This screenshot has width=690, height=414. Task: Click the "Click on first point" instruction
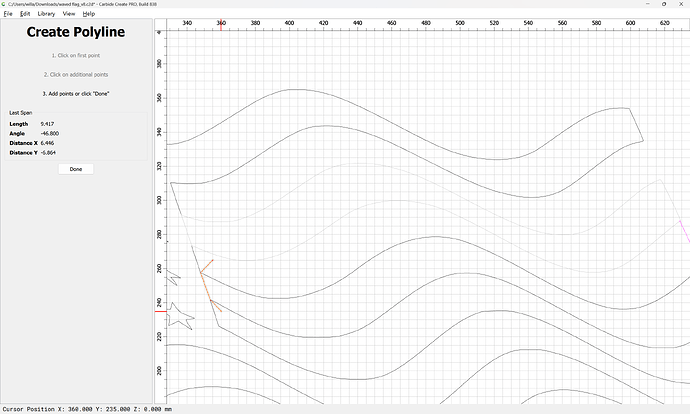pos(76,55)
